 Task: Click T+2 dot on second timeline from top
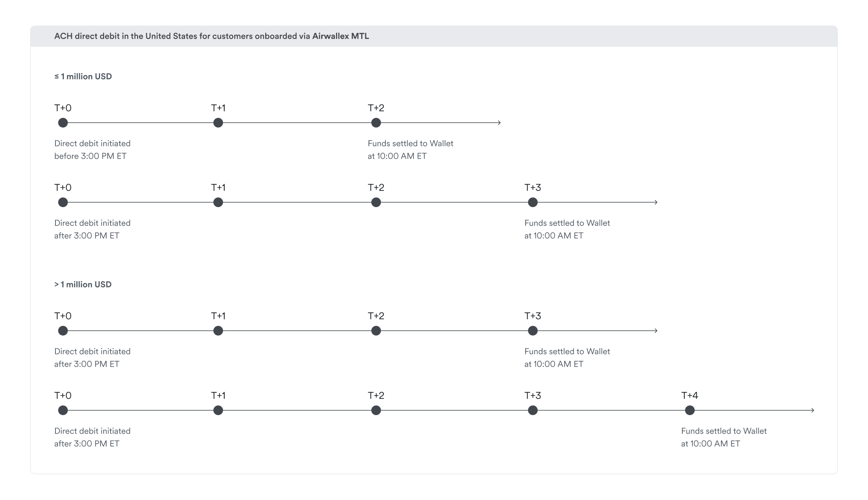(376, 202)
